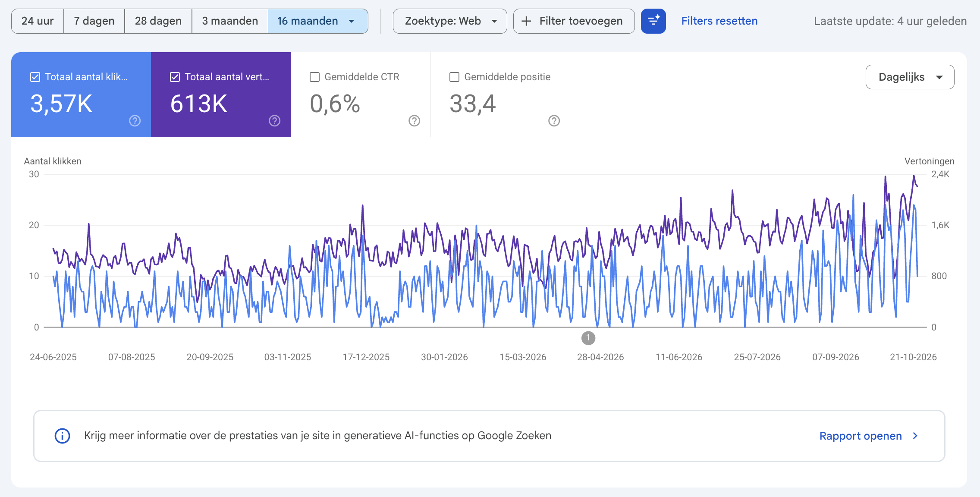Click the Laatste update: 4 uur geleden text
Screen dimensions: 980x497
(890, 21)
